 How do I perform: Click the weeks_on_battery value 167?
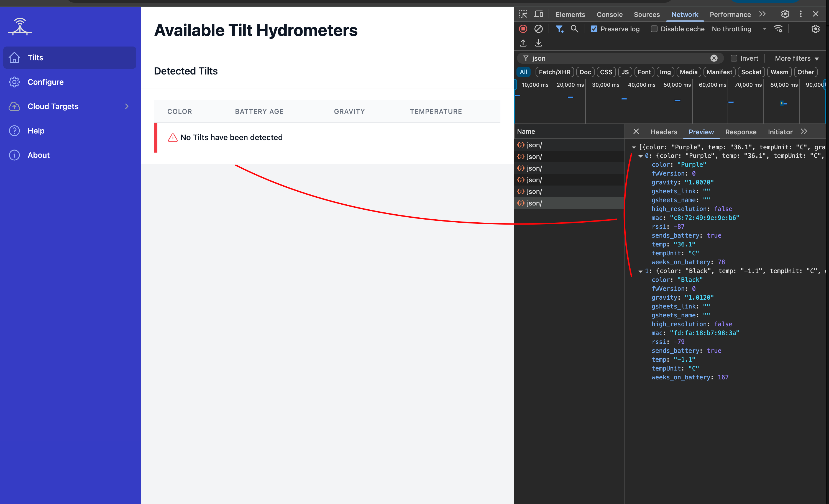(x=723, y=377)
